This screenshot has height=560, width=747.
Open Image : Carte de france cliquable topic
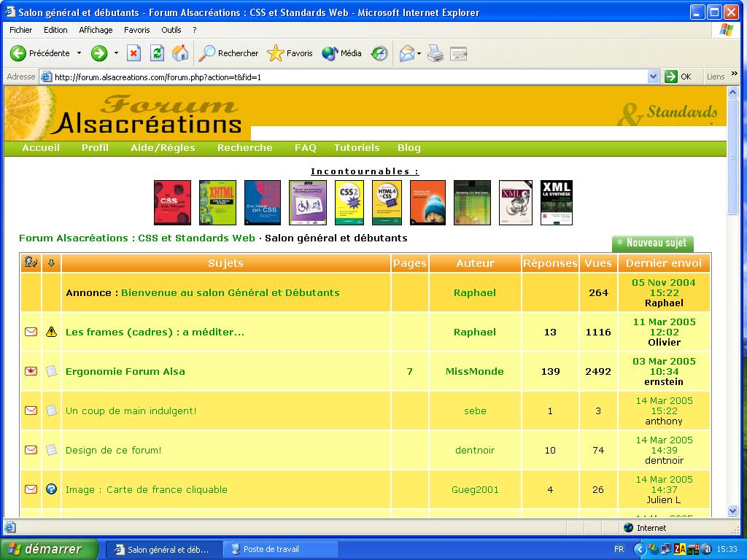coord(146,489)
